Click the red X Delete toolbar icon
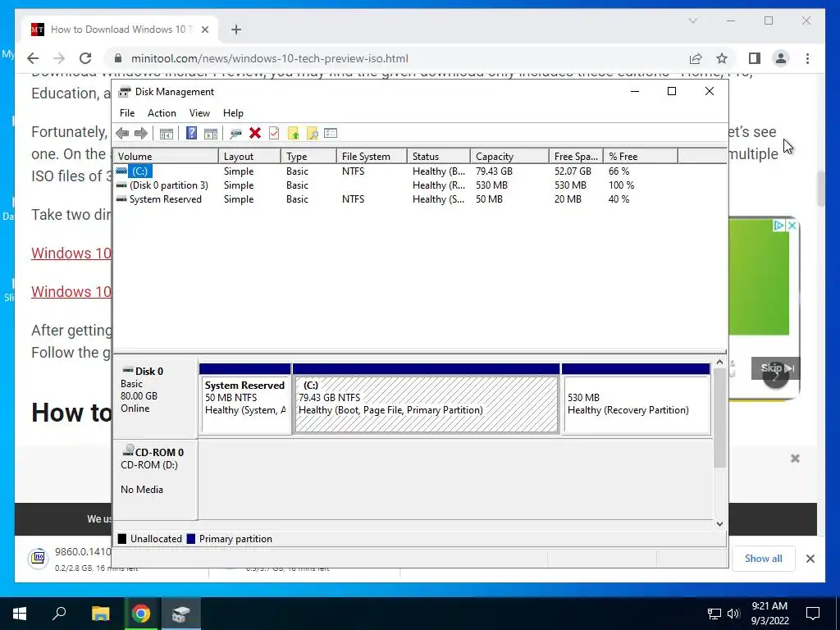This screenshot has width=840, height=630. (255, 134)
